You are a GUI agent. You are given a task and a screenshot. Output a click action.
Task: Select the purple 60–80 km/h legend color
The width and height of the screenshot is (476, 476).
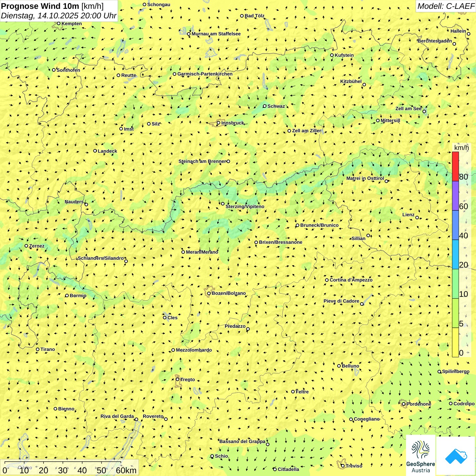[455, 196]
